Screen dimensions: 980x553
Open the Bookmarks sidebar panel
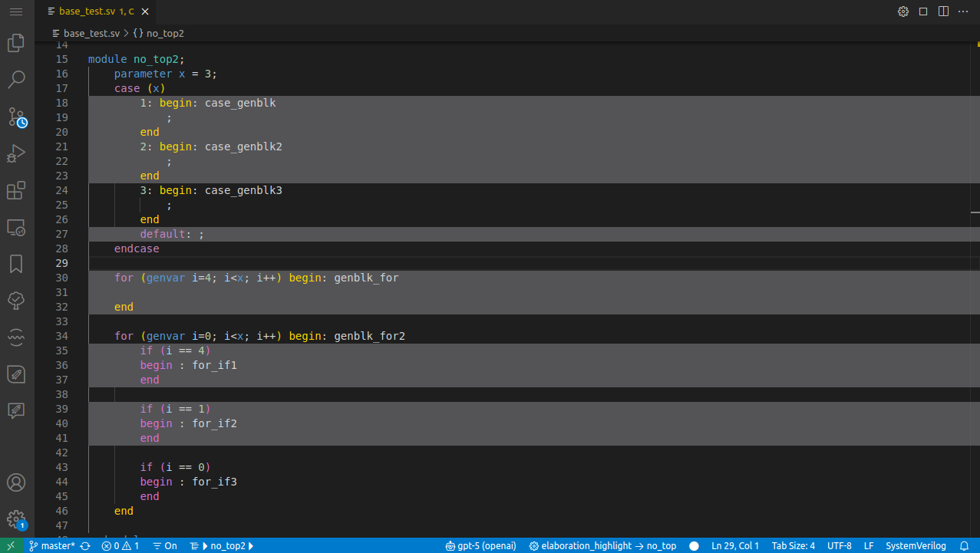16,264
